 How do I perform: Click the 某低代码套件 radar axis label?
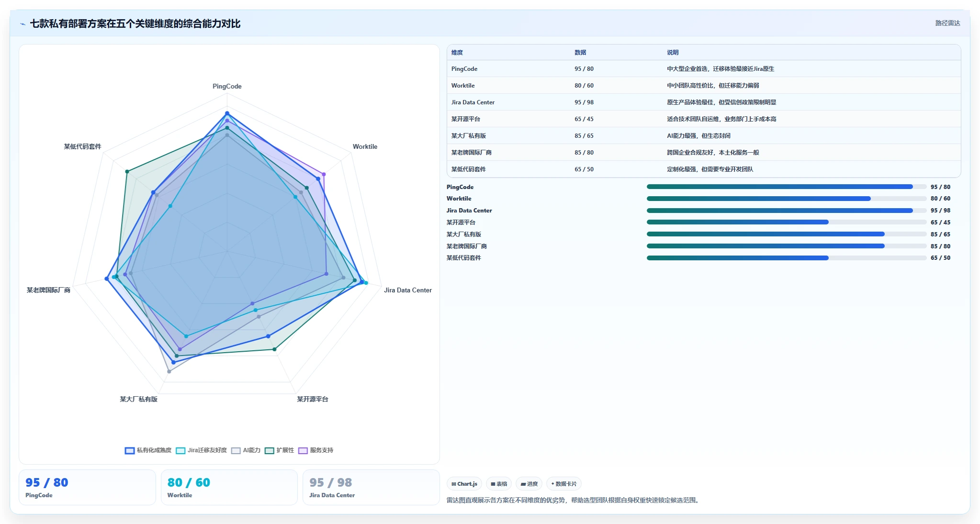coord(82,147)
